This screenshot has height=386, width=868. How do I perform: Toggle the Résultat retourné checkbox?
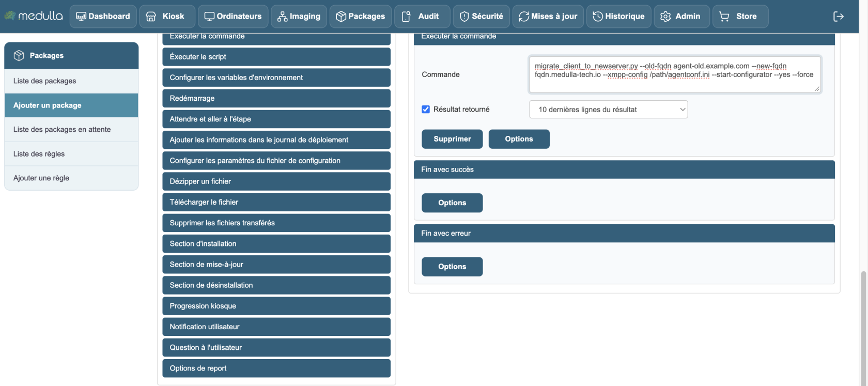coord(426,110)
